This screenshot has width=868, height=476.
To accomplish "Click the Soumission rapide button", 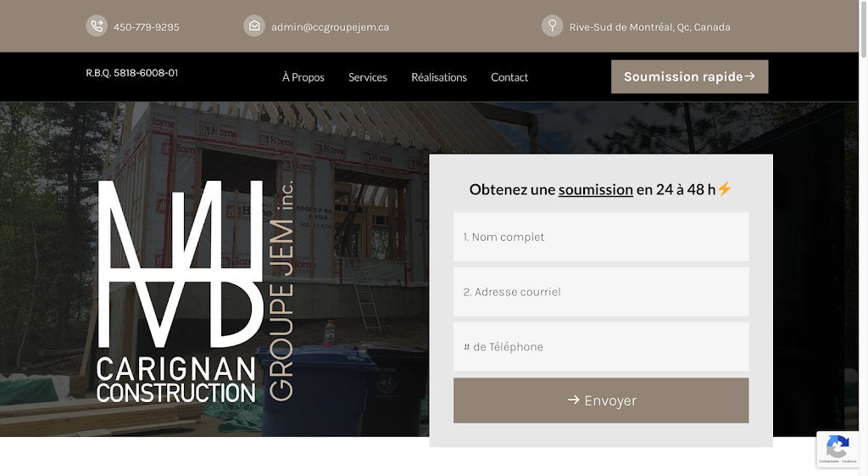I will point(689,76).
